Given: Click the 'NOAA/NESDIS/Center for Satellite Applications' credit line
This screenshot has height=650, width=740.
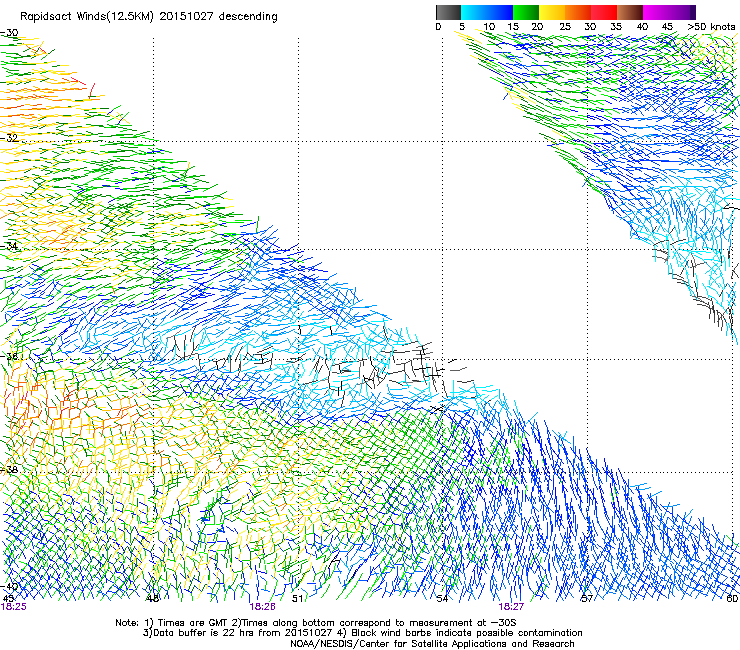Looking at the screenshot, I should tap(432, 644).
